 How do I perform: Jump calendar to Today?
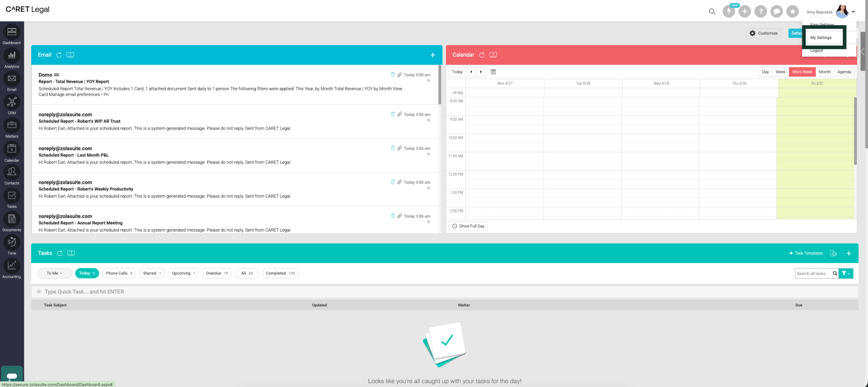[x=457, y=72]
